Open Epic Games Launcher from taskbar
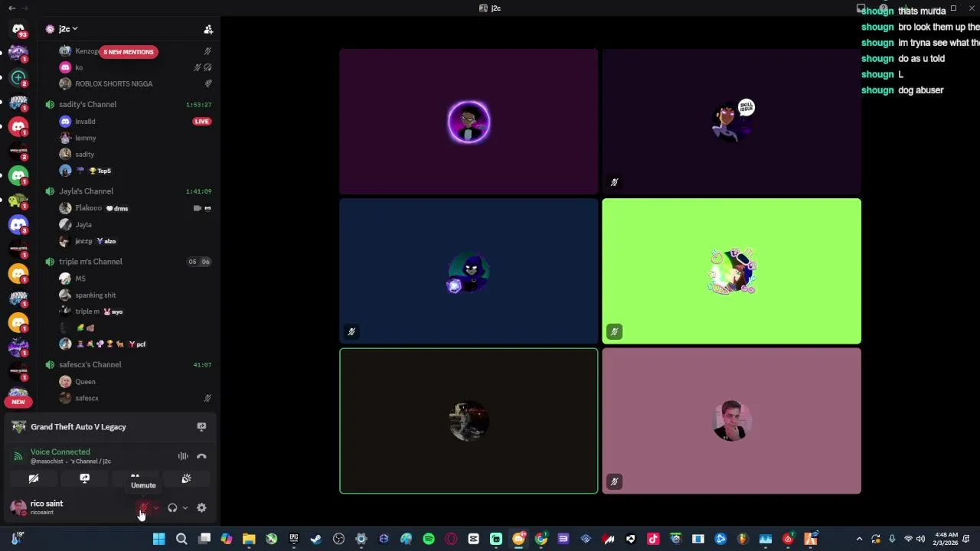This screenshot has height=551, width=980. pos(293,539)
